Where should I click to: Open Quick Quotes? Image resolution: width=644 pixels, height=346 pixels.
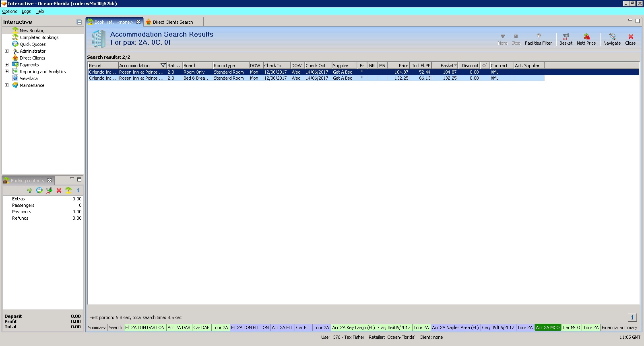pos(33,44)
